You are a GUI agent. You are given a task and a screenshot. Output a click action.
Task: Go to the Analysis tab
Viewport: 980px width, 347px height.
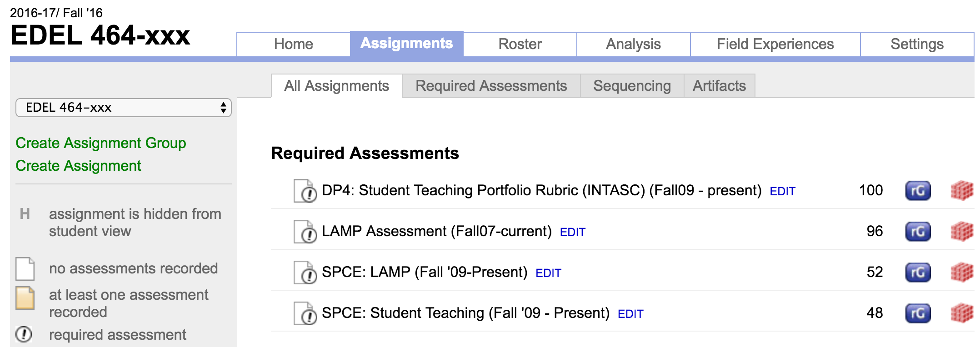pos(633,44)
